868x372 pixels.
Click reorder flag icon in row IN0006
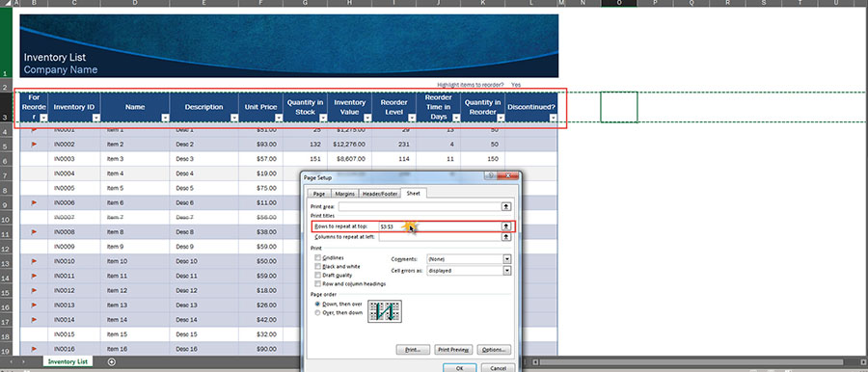point(34,202)
